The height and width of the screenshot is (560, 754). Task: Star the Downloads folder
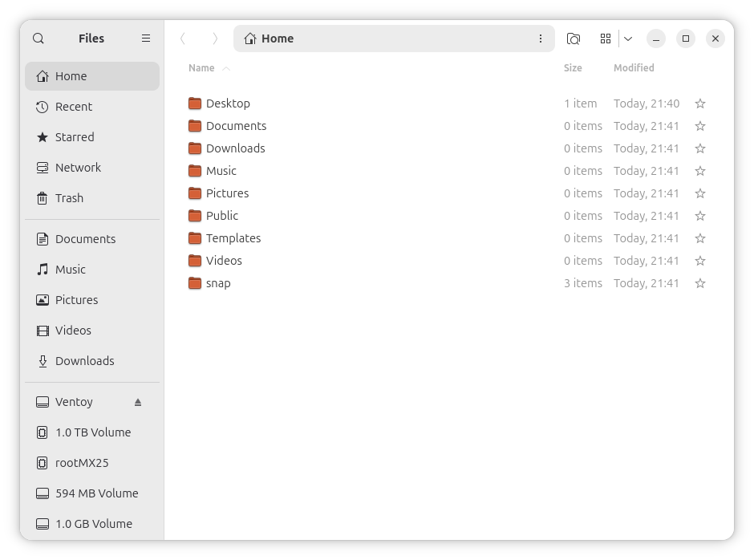click(700, 148)
